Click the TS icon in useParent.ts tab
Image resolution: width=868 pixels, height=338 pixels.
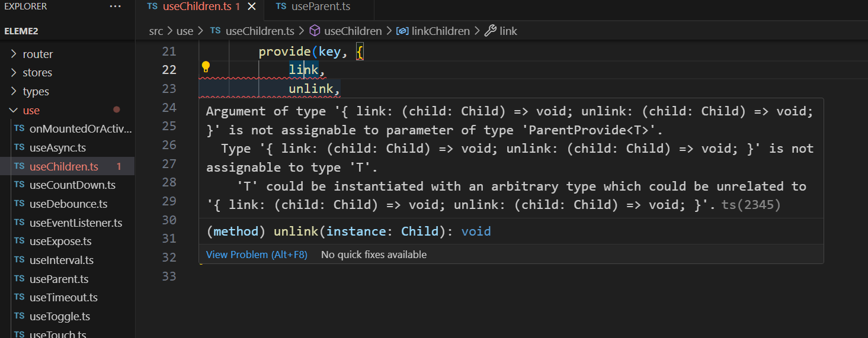281,7
